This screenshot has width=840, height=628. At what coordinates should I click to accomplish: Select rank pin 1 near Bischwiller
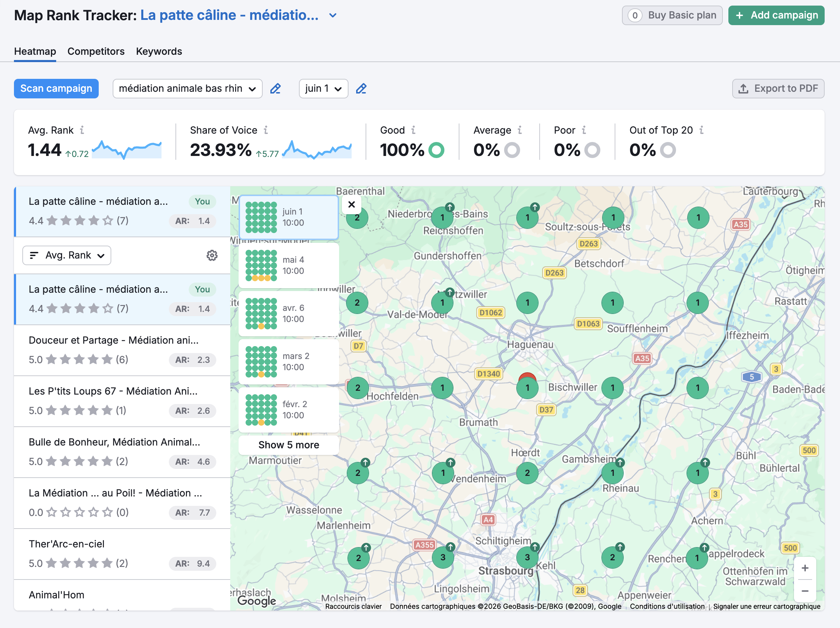coord(612,388)
